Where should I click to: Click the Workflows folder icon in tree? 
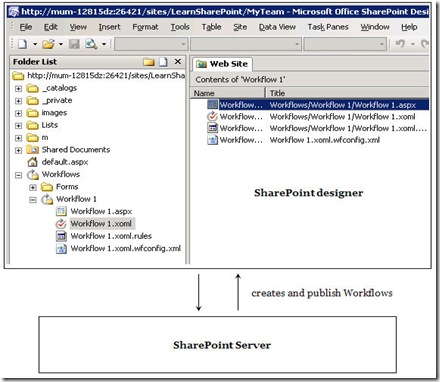[x=33, y=174]
